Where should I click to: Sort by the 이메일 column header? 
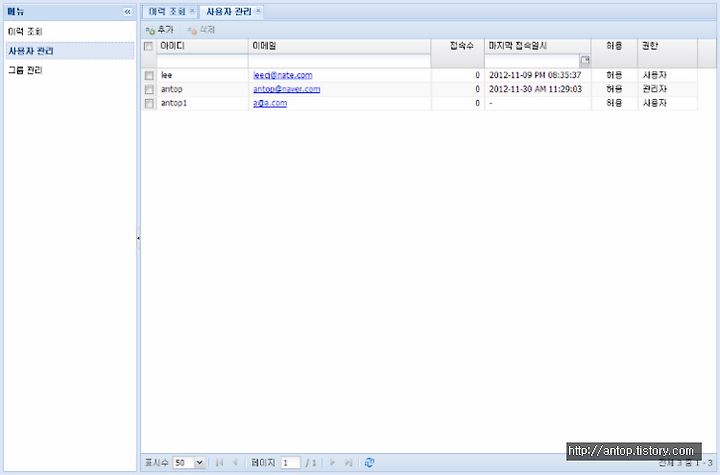point(339,46)
